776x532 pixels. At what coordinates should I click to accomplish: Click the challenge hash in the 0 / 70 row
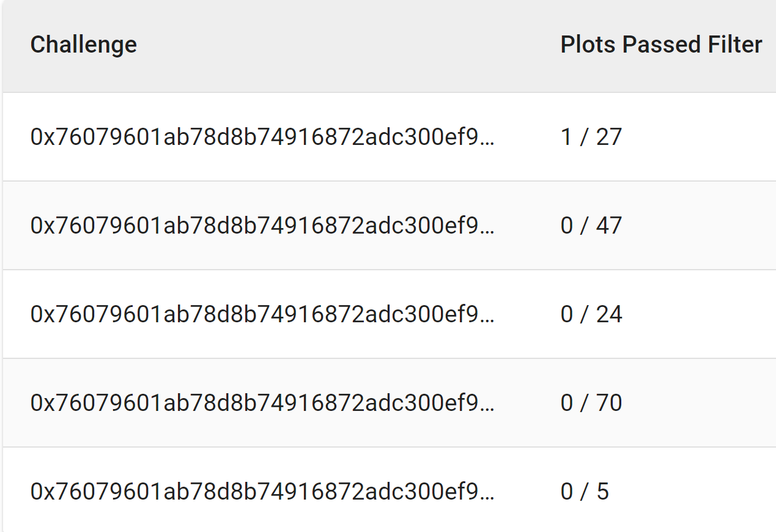262,403
